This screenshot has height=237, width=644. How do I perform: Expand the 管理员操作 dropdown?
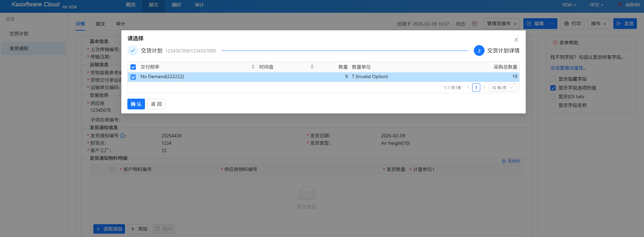(x=501, y=24)
